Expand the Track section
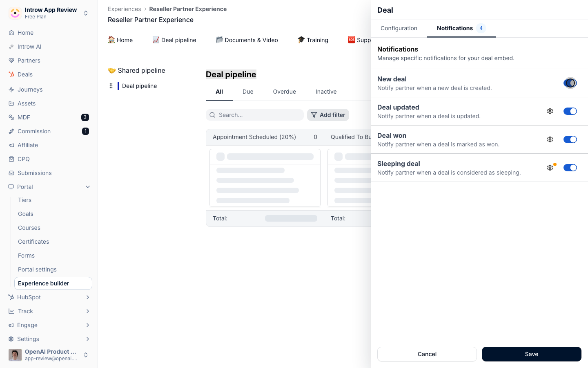The width and height of the screenshot is (588, 368). 88,311
